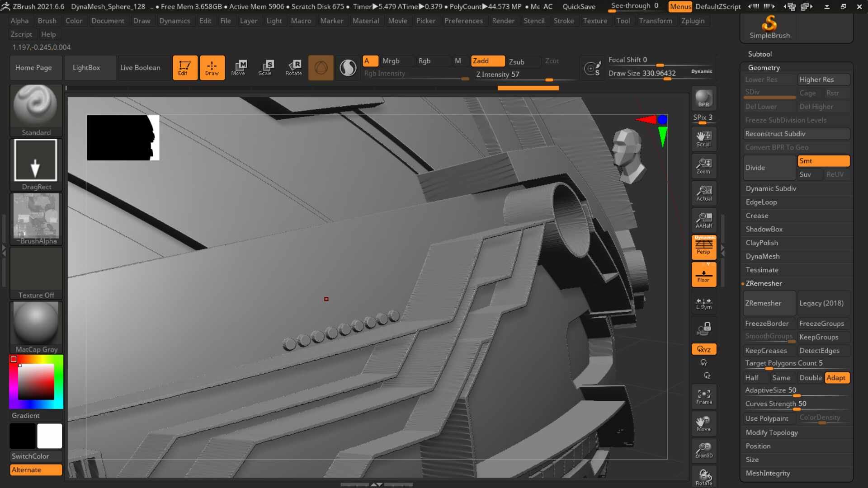Open LightBox browser
The width and height of the screenshot is (868, 488).
pyautogui.click(x=86, y=68)
